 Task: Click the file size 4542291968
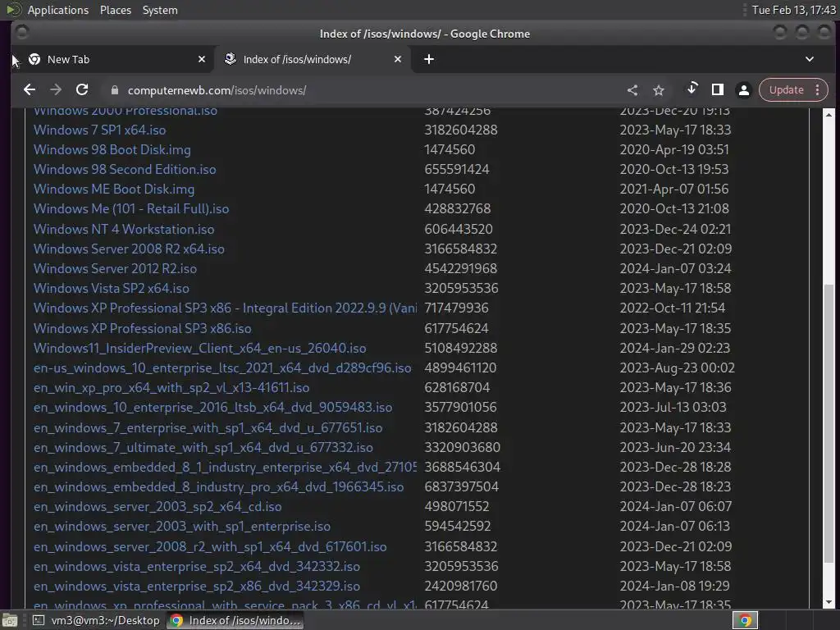click(461, 268)
